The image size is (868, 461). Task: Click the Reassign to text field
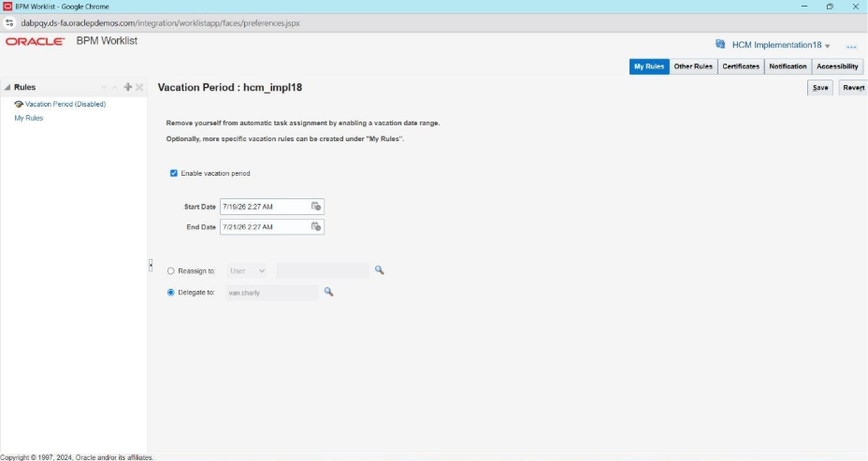(x=322, y=270)
